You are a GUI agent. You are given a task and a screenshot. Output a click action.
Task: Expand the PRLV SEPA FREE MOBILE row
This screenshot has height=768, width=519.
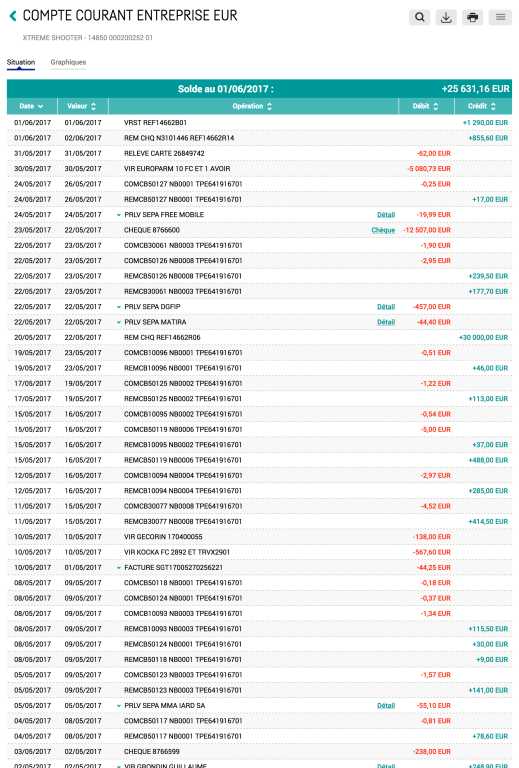point(118,215)
